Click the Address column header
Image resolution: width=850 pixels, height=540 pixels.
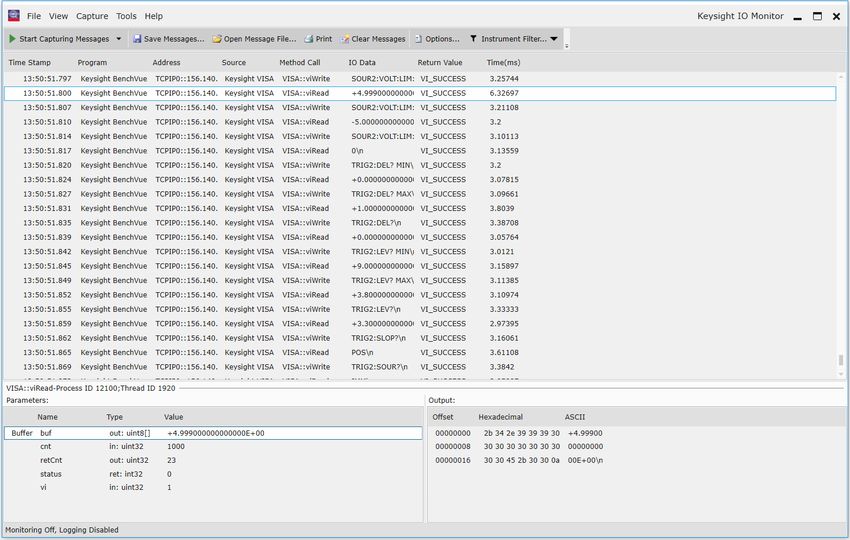pos(166,62)
